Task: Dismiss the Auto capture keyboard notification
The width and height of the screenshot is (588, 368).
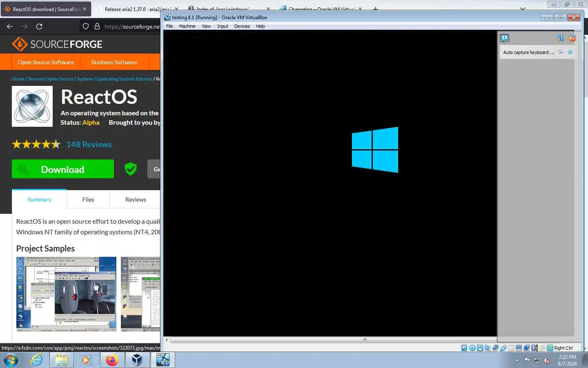Action: pyautogui.click(x=570, y=52)
